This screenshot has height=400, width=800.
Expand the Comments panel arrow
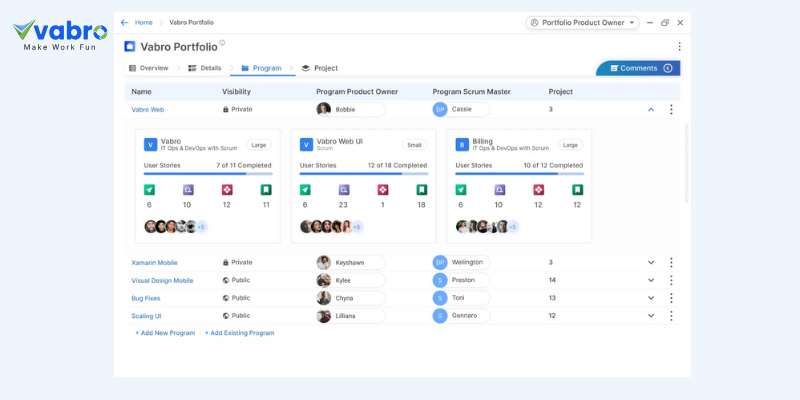point(667,68)
